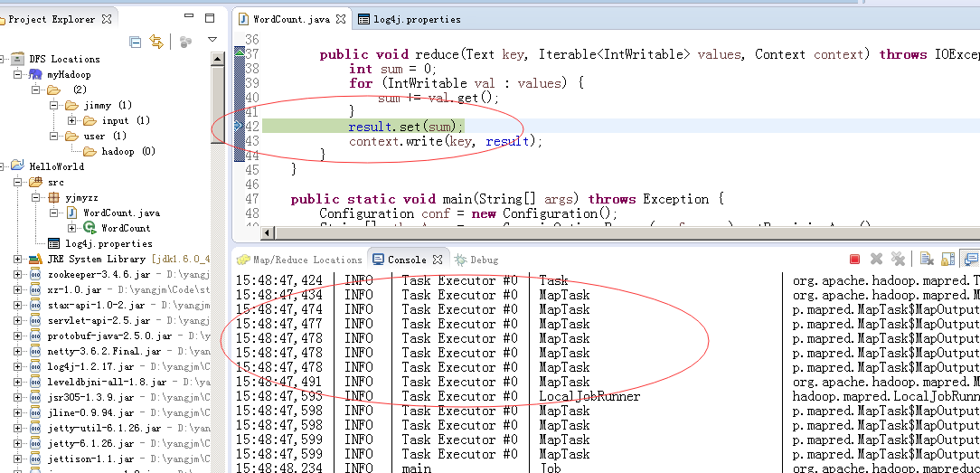Open Map/Reduce Locations tab

(299, 260)
